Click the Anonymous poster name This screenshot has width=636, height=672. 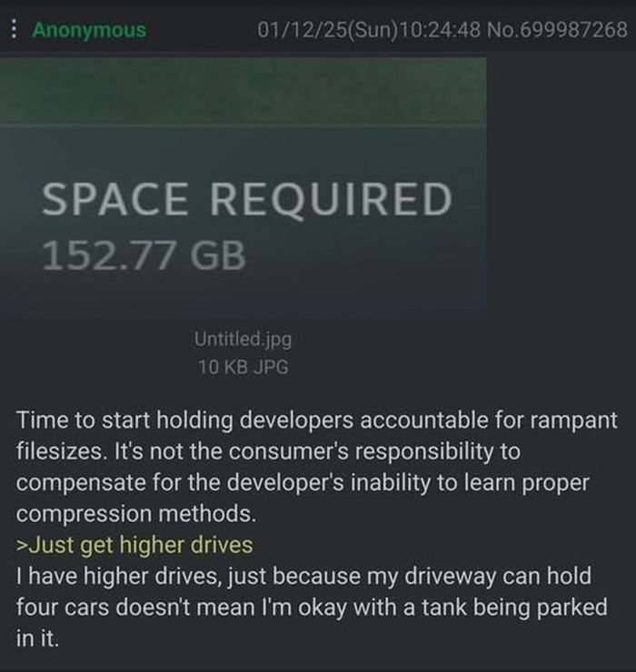tap(89, 29)
